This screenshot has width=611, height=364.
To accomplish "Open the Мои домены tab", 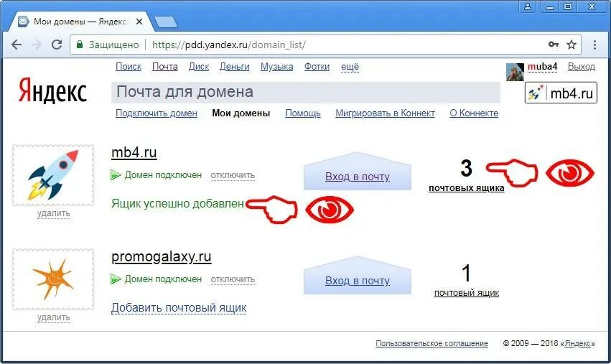I will tap(241, 113).
